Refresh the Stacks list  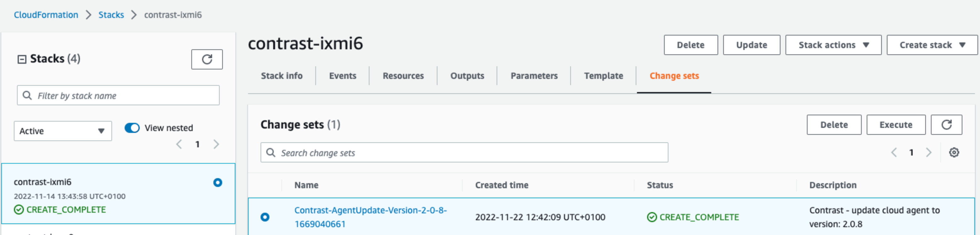[206, 59]
